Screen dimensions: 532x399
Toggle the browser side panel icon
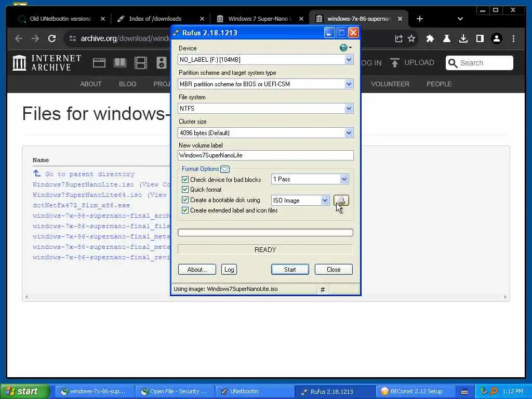point(480,38)
